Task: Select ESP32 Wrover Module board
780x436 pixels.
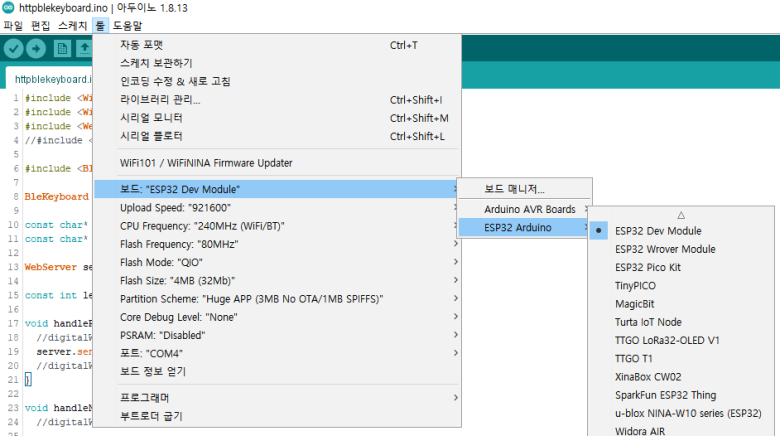Action: click(682, 249)
